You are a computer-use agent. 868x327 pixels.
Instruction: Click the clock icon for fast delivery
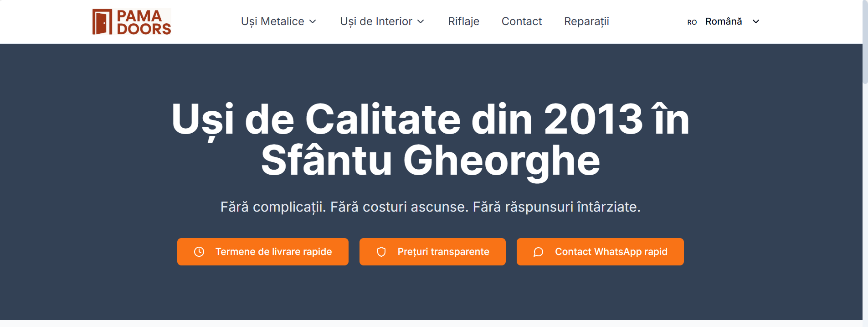pyautogui.click(x=199, y=252)
